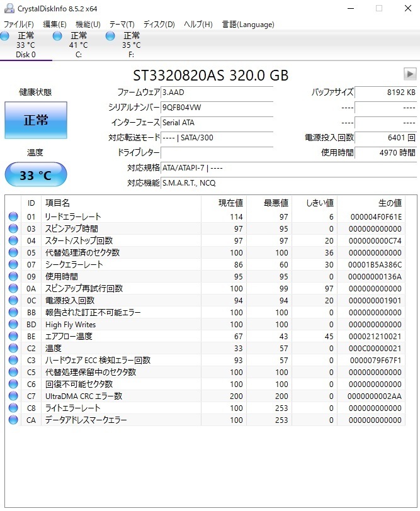This screenshot has height=511, width=420.
Task: Click the 項目名 column header
Action: point(121,203)
